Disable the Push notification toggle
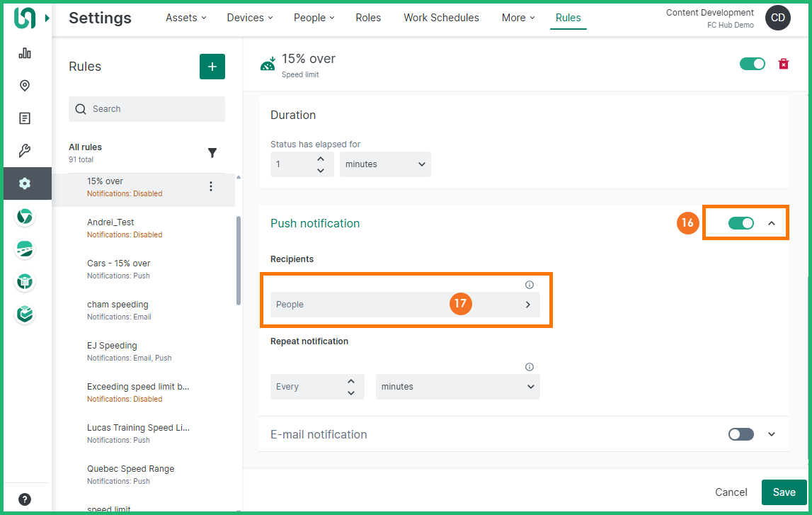The image size is (812, 515). pos(740,223)
